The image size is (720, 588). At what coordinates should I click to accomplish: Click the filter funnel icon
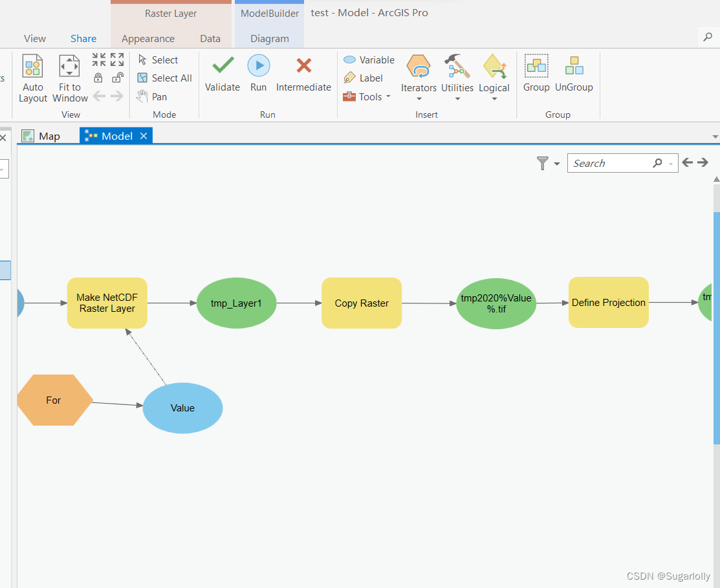[x=542, y=163]
